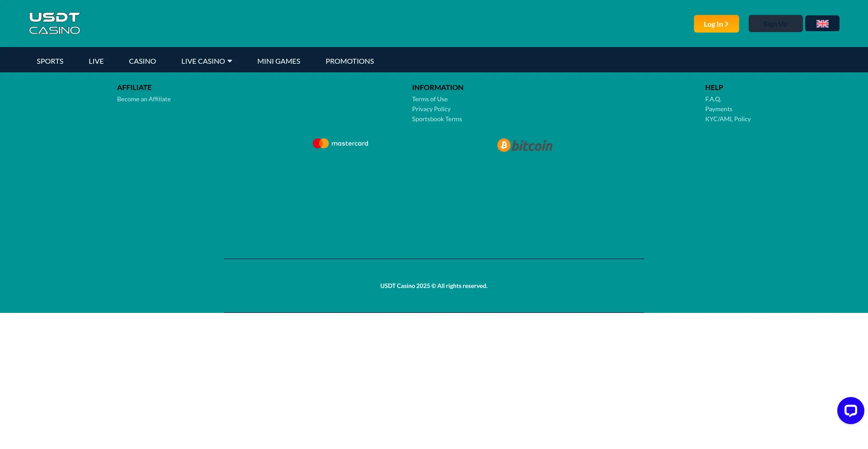Click the INFORMATION footer heading
This screenshot has width=868, height=449.
click(x=437, y=87)
